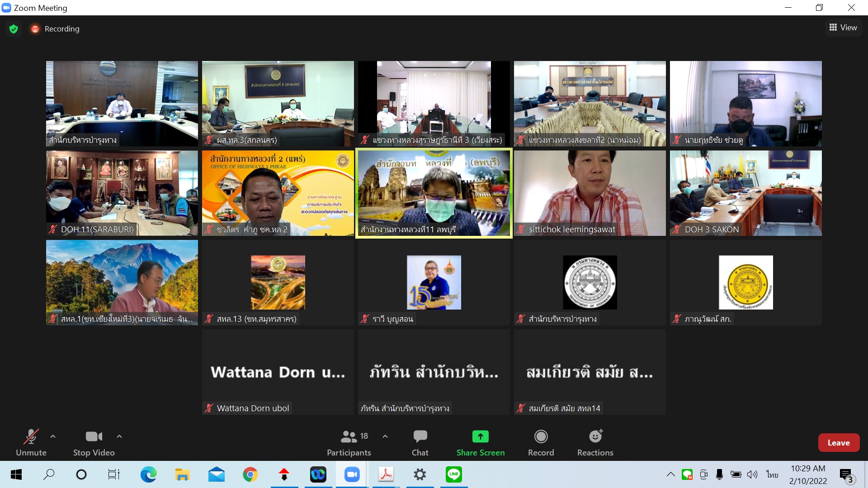Click the green encryption shield icon
868x488 pixels.
14,29
